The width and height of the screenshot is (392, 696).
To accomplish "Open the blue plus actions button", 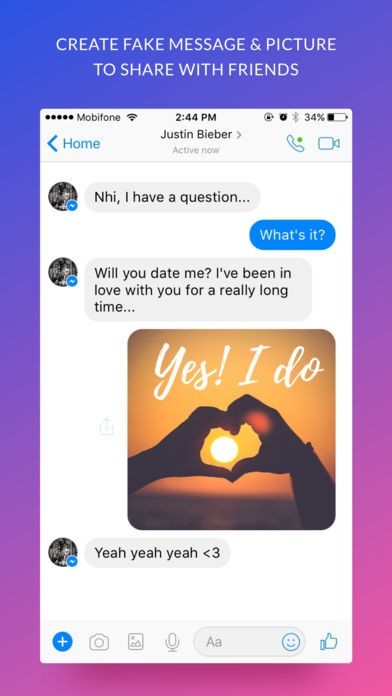I will pos(63,642).
